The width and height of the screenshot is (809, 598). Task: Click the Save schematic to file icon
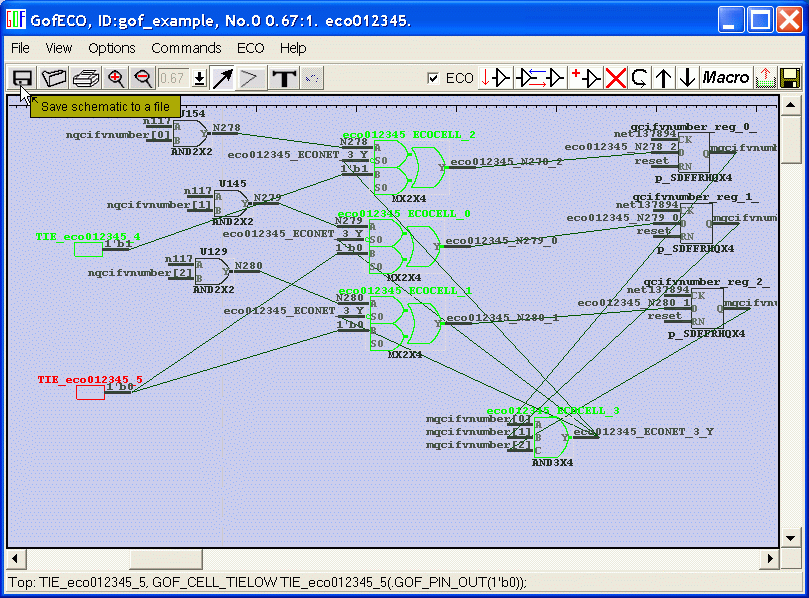(x=22, y=78)
